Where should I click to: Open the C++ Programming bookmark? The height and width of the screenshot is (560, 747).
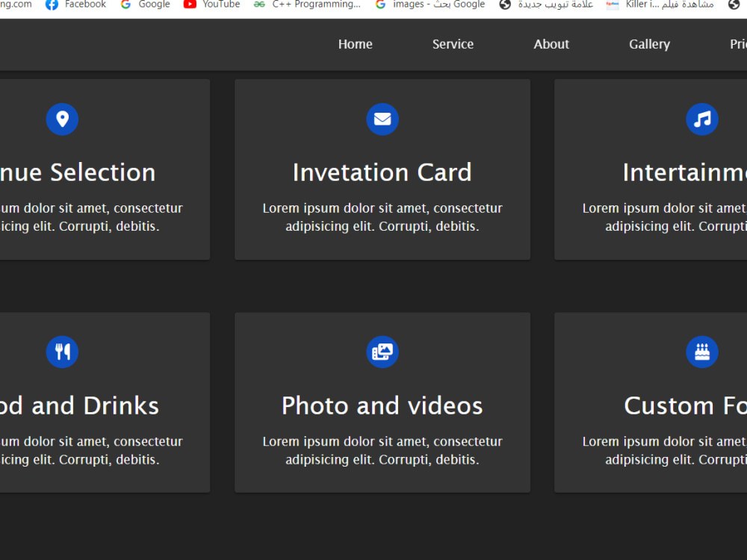pyautogui.click(x=307, y=4)
